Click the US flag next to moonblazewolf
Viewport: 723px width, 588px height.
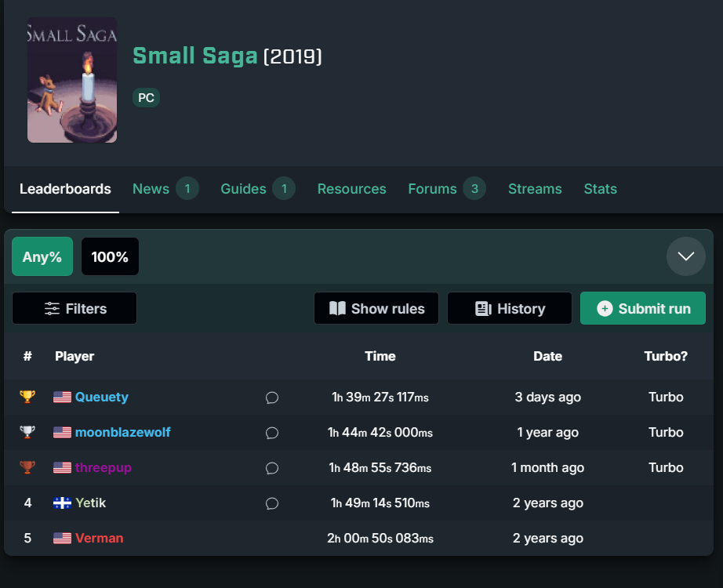click(x=62, y=432)
